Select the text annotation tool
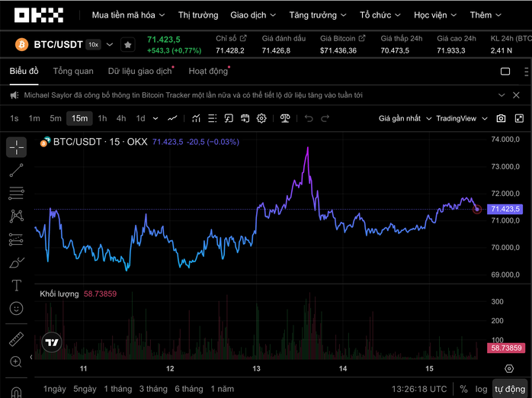Screen dimensions: 532x398 16,285
